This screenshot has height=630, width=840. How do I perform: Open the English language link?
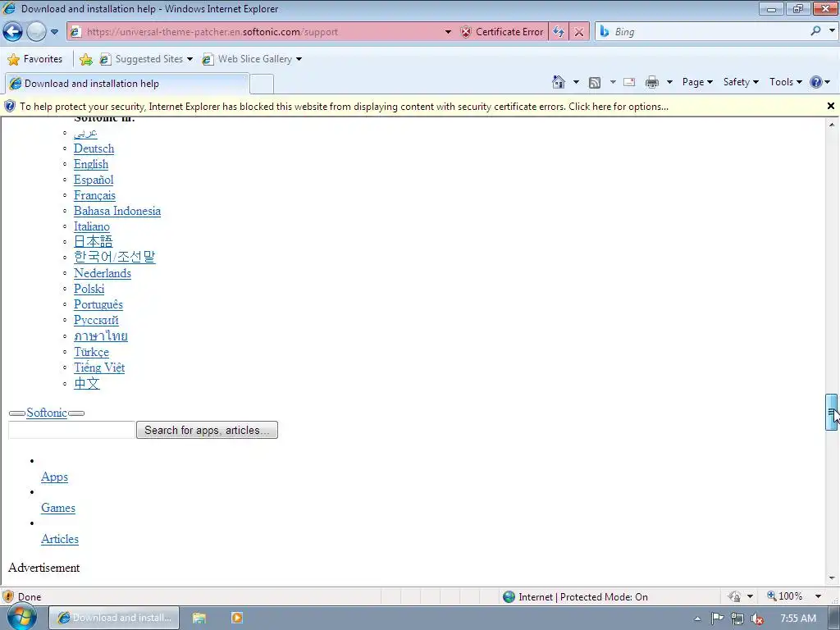[x=91, y=164]
